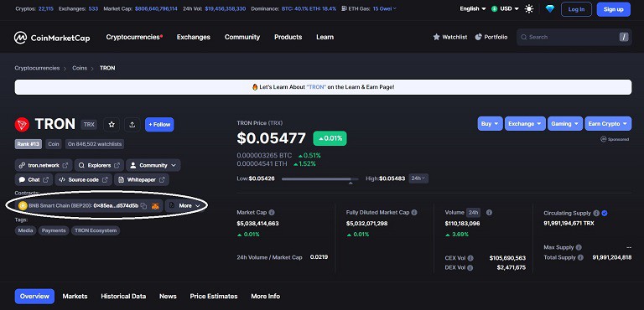Image resolution: width=644 pixels, height=310 pixels.
Task: Click the Rank #13 badge
Action: pos(29,144)
